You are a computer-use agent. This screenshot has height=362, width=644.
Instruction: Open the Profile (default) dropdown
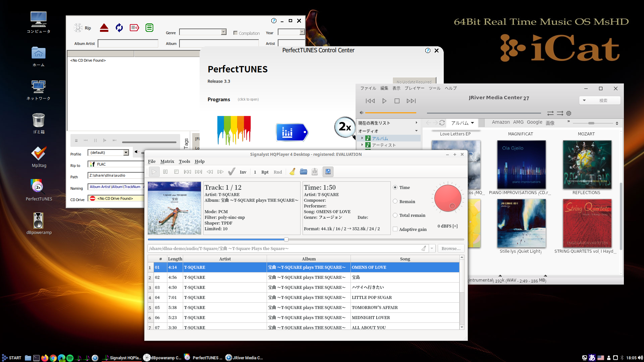coord(126,153)
